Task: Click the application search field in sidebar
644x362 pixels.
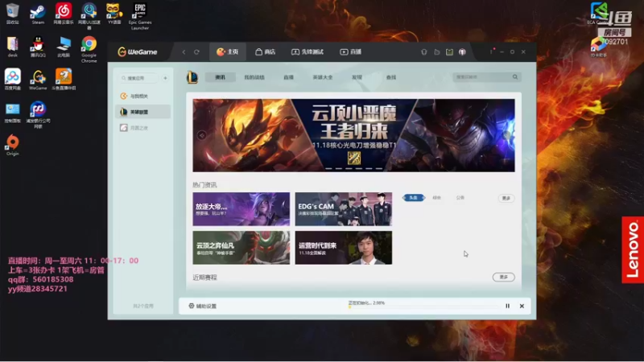Action: pyautogui.click(x=138, y=78)
